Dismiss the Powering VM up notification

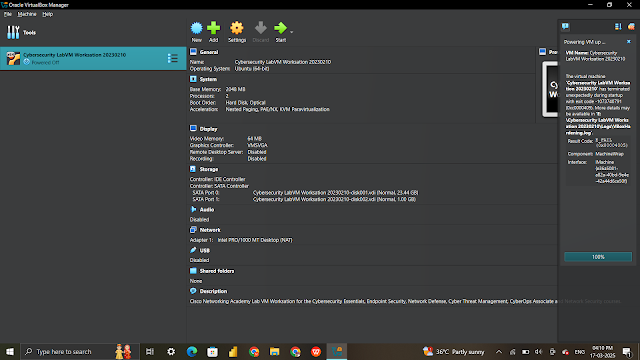tap(629, 42)
